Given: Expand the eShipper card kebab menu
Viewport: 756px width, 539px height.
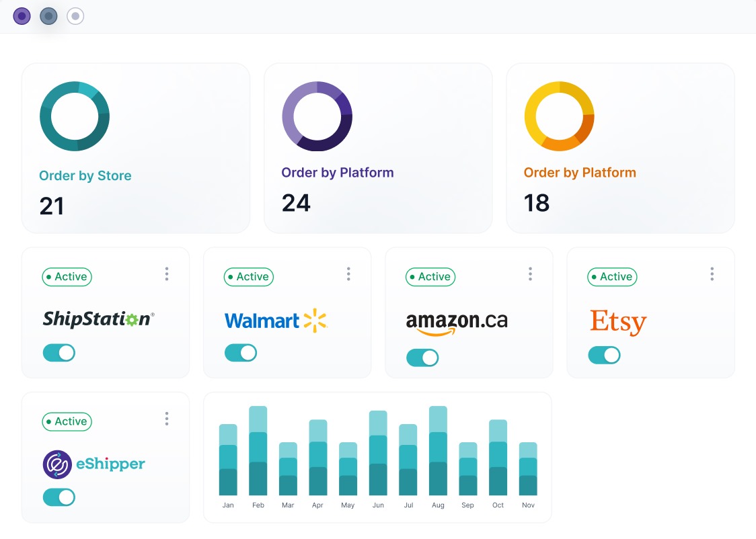Looking at the screenshot, I should 167,419.
